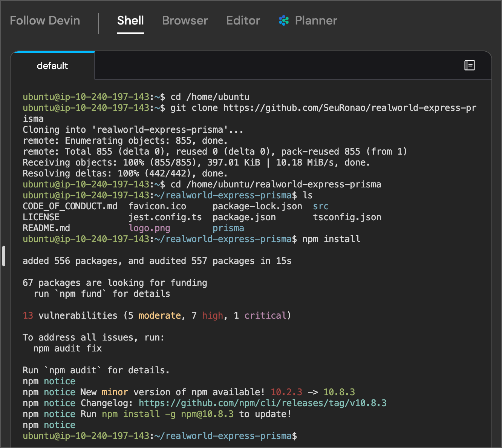Viewport: 502px width, 448px height.
Task: Click the 'cd /home/ubuntu/realworld-express-prisma' command
Action: [x=276, y=184]
